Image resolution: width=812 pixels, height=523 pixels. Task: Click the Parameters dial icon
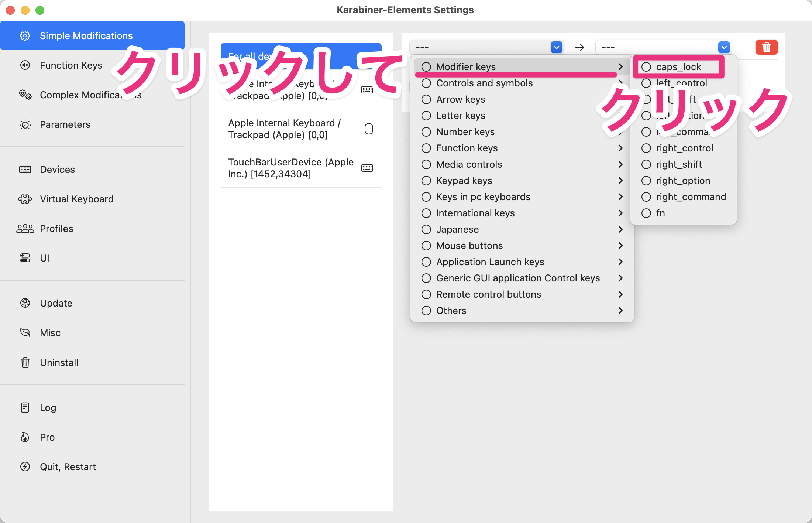click(x=25, y=124)
